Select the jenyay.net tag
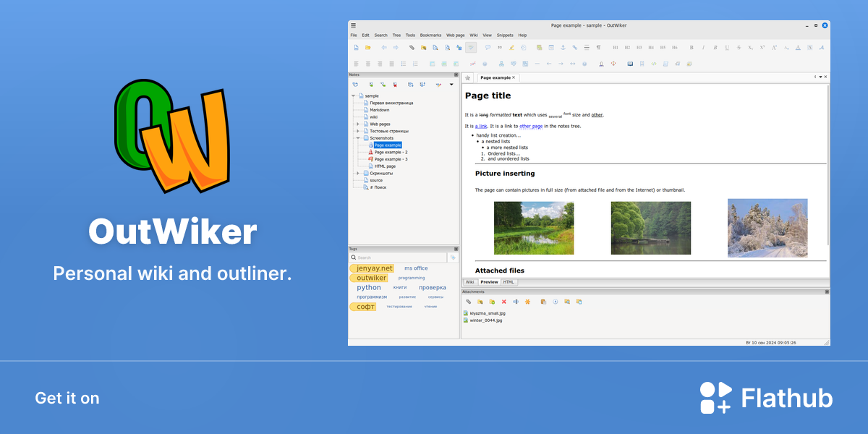The height and width of the screenshot is (434, 868). pos(372,268)
